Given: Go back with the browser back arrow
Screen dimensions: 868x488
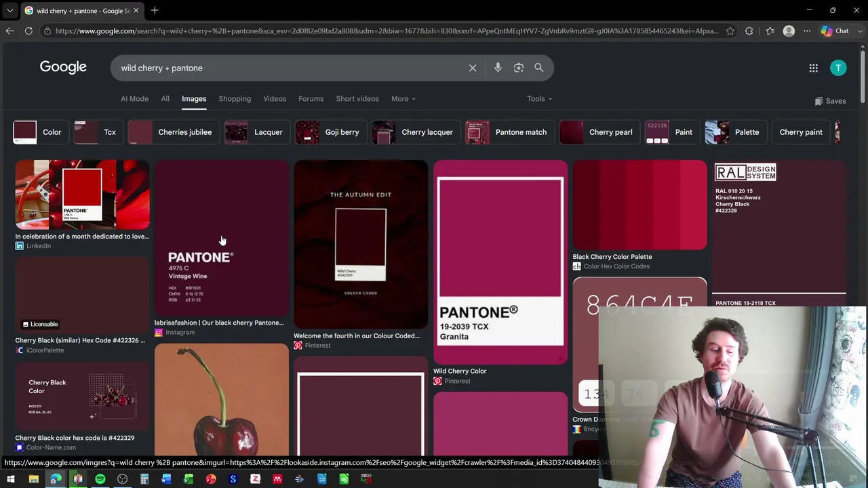Looking at the screenshot, I should tap(9, 30).
